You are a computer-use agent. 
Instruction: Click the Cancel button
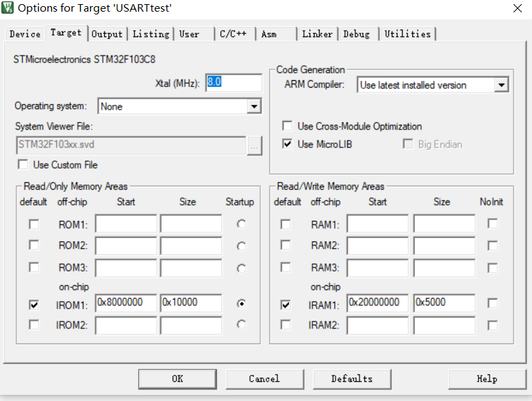point(264,379)
